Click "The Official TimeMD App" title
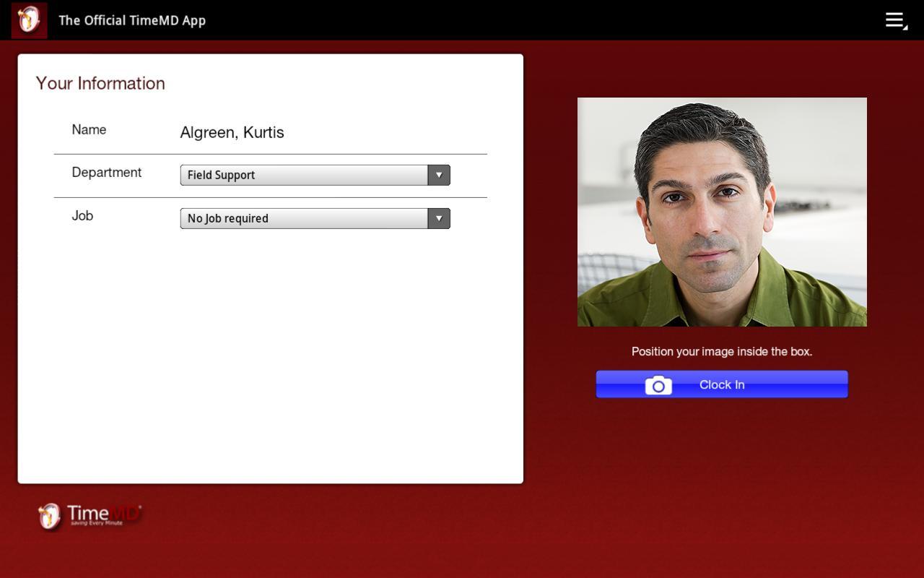The image size is (924, 578). [132, 20]
